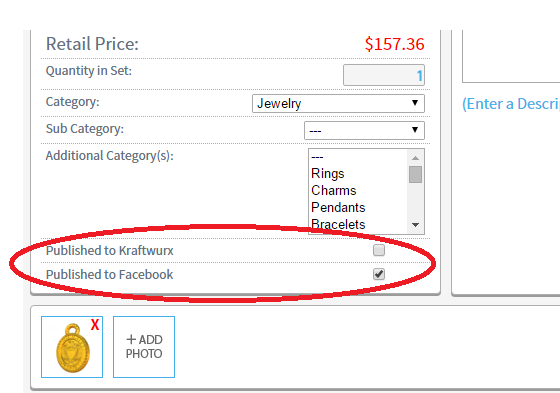The width and height of the screenshot is (560, 393).
Task: Click the Enter a Description link
Action: (x=511, y=104)
